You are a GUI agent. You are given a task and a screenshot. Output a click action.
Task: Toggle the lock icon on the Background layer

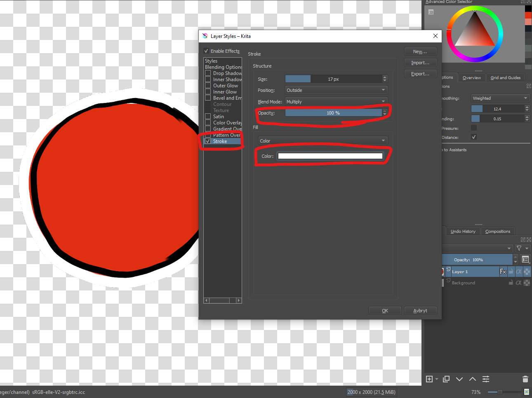[x=511, y=283]
